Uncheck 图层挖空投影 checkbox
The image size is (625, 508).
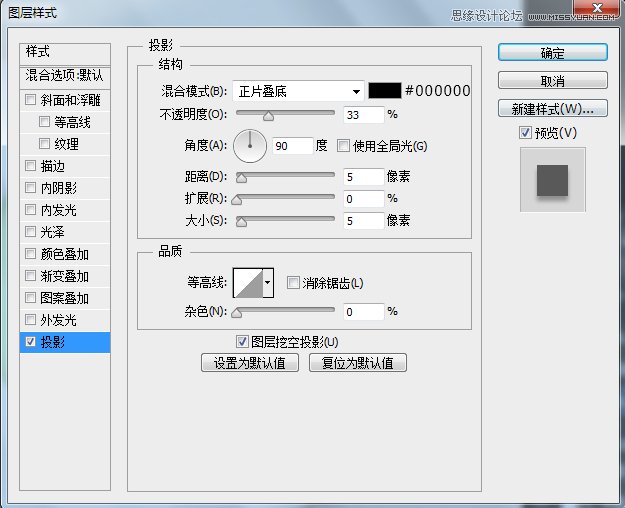tap(242, 341)
